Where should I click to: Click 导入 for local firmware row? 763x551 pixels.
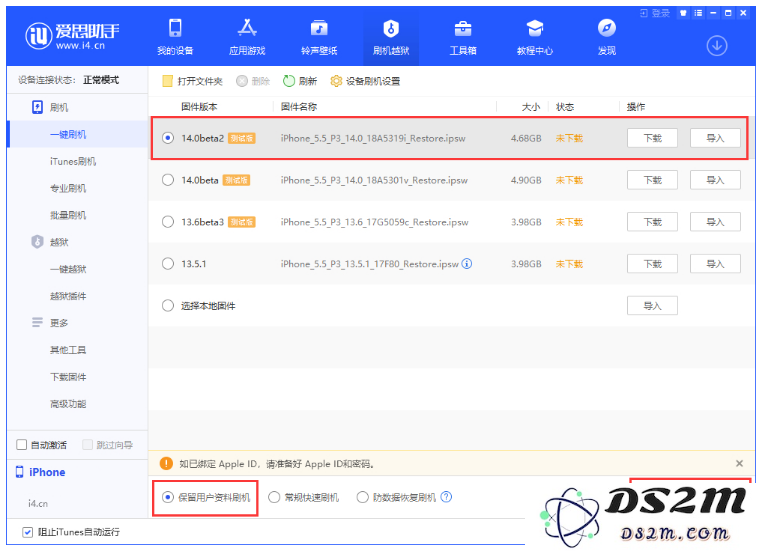point(652,306)
